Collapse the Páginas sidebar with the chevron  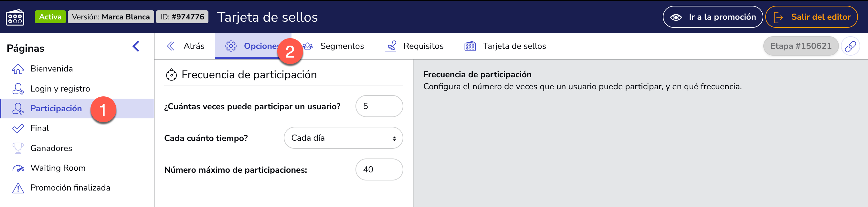[x=136, y=46]
